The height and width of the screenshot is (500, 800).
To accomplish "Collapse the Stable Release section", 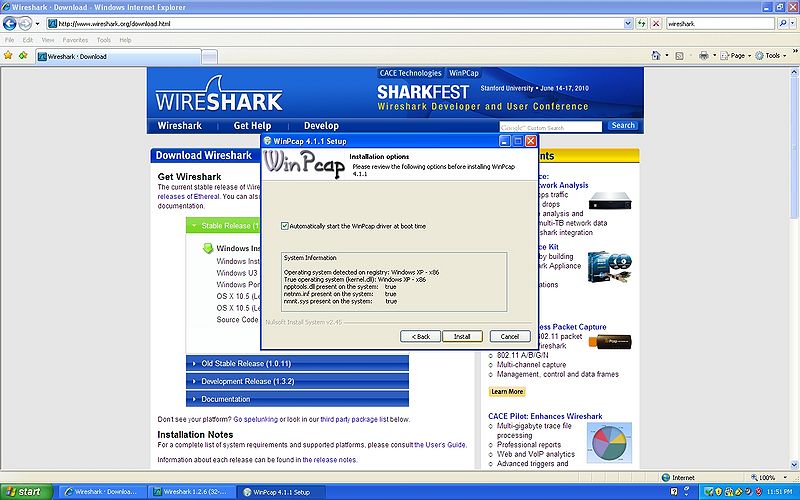I will coord(223,226).
